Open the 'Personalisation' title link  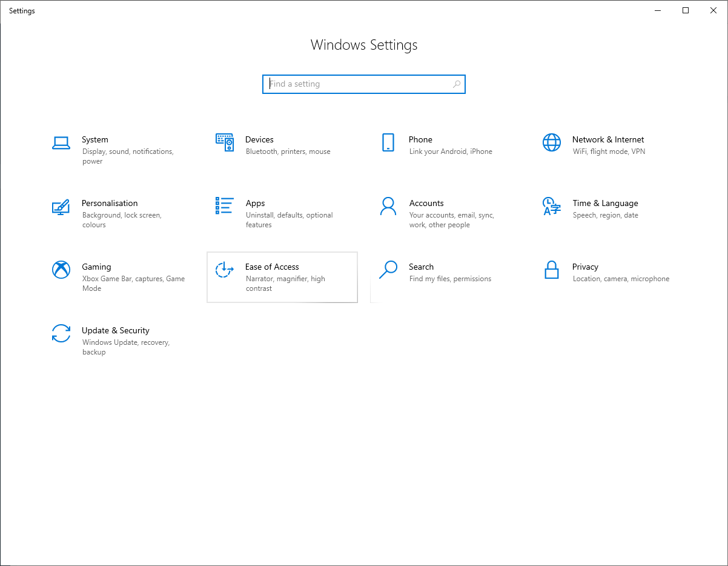110,203
